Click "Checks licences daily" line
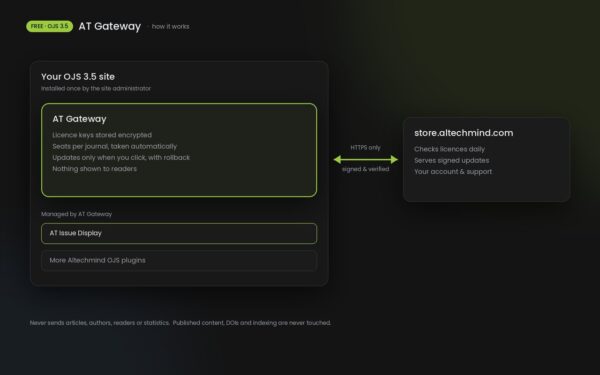 449,149
